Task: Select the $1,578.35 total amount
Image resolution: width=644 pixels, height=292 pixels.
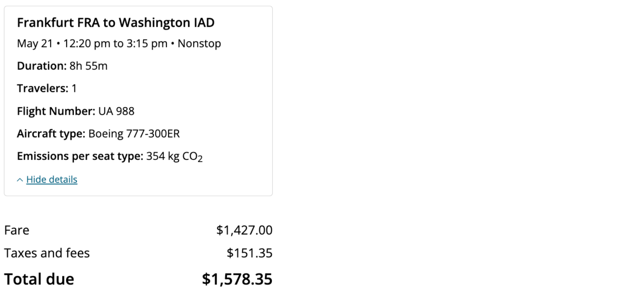Action: [237, 279]
